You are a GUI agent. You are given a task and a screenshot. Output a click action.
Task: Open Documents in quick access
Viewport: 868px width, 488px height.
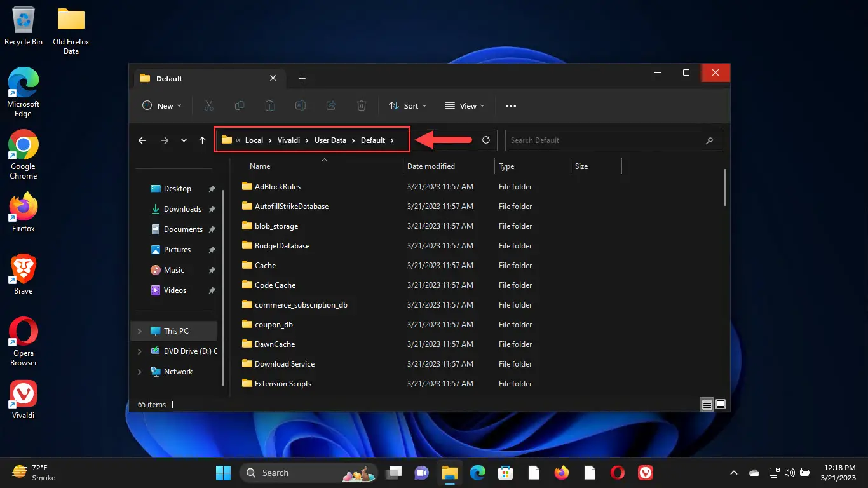177,229
